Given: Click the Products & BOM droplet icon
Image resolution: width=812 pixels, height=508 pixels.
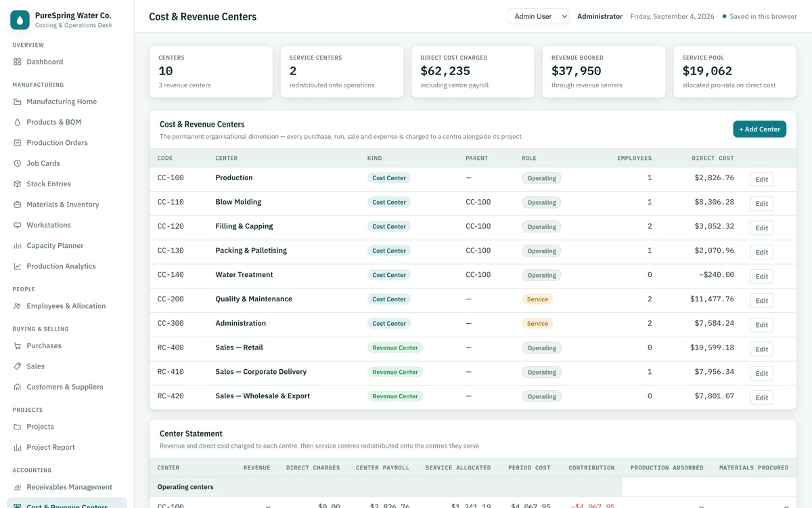Looking at the screenshot, I should [18, 122].
